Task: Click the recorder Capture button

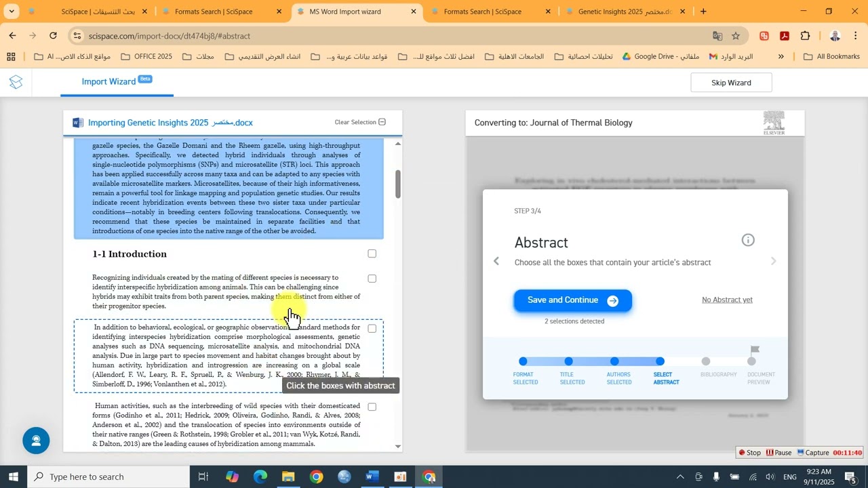Action: pyautogui.click(x=812, y=453)
